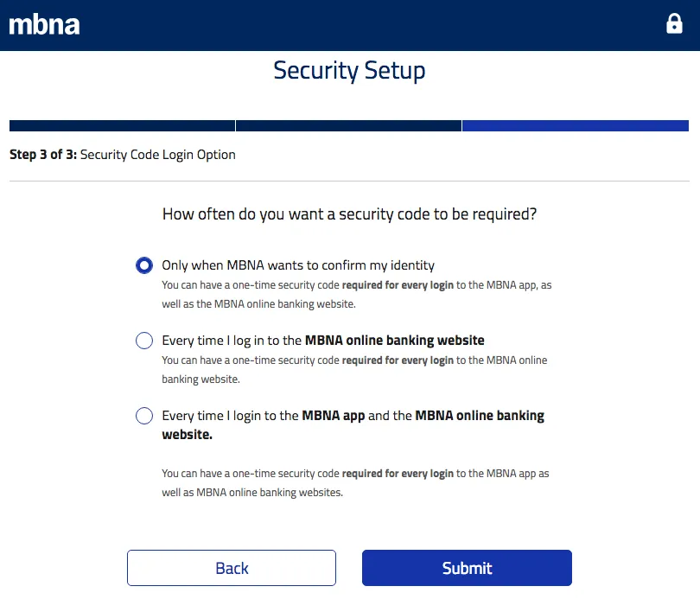Screen dimensions: 700x612
Task: Click the middle progress bar segment
Action: click(348, 125)
